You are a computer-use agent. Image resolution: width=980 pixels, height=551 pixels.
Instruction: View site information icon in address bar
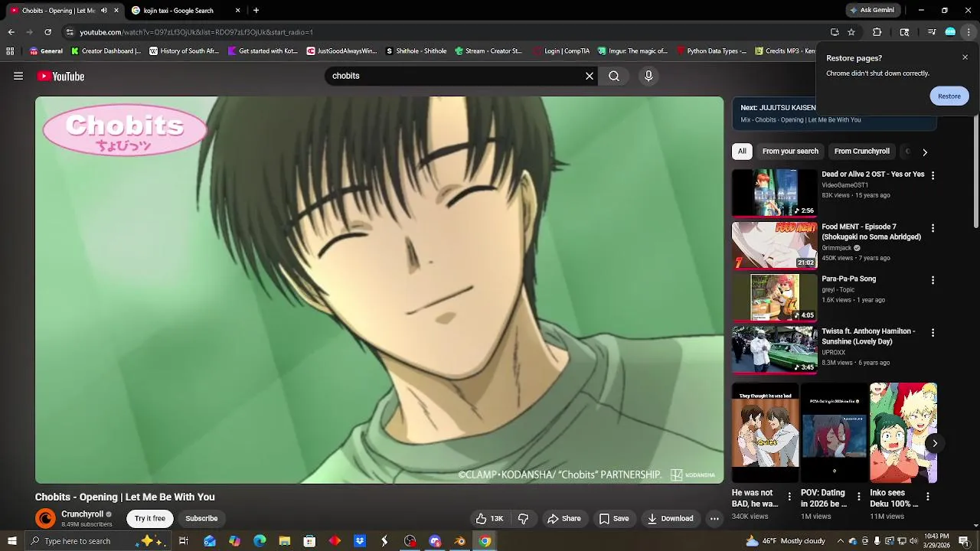(70, 32)
